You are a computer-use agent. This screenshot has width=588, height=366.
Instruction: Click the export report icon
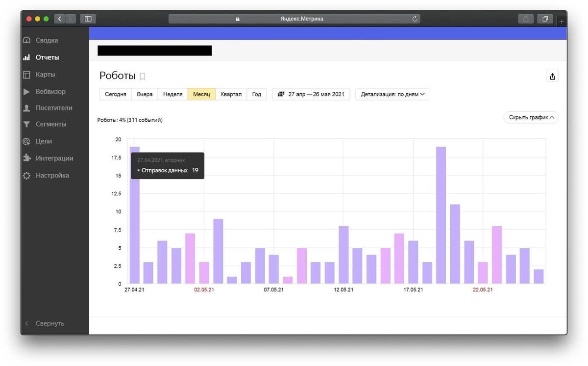(552, 76)
